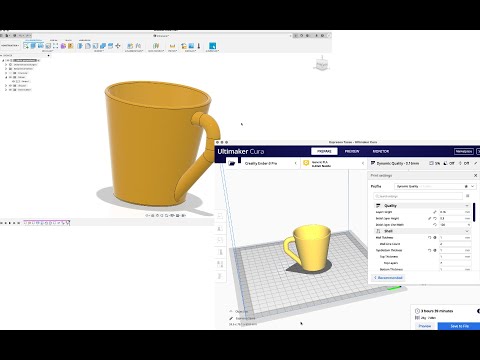Select the Construct plane tool icon

point(156,46)
